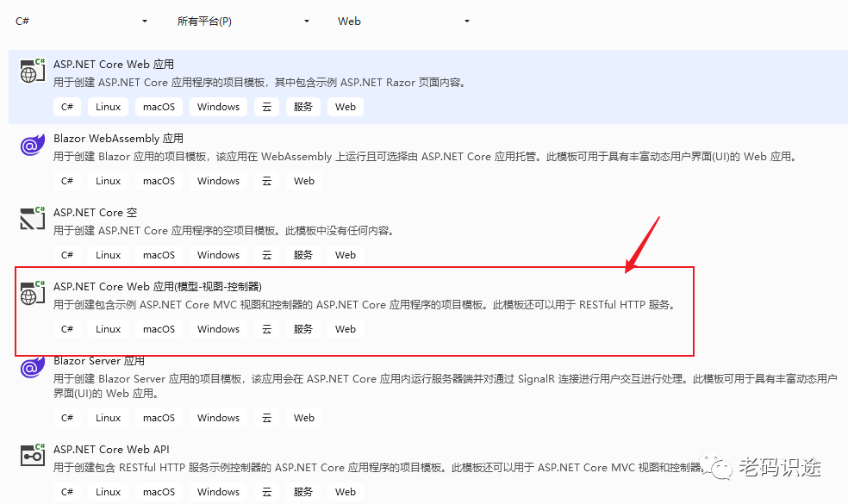
Task: Click the Blazor WebAssembly 应用 template icon
Action: click(x=33, y=145)
